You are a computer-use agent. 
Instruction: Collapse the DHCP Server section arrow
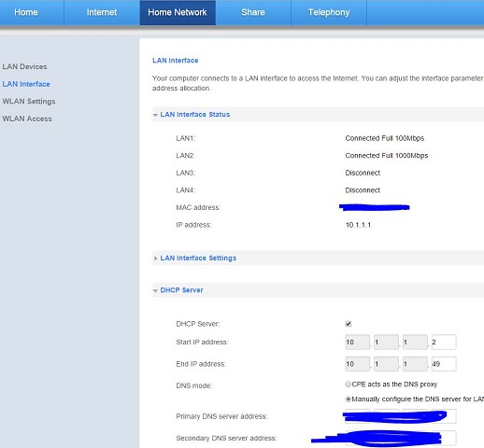[155, 290]
